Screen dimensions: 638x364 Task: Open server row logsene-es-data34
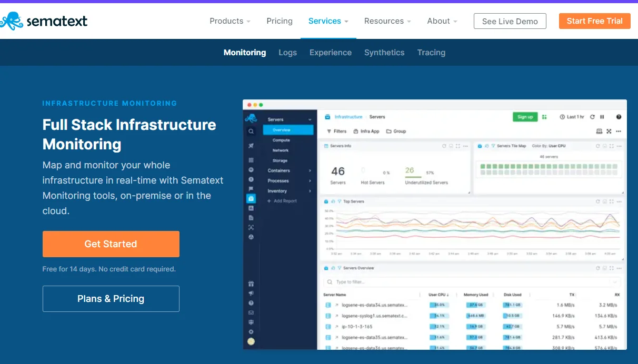(x=374, y=305)
